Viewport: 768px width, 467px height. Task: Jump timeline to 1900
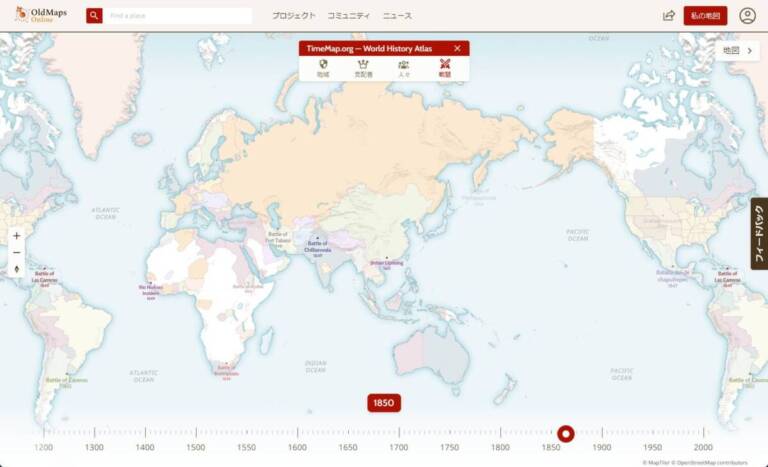[x=601, y=447]
